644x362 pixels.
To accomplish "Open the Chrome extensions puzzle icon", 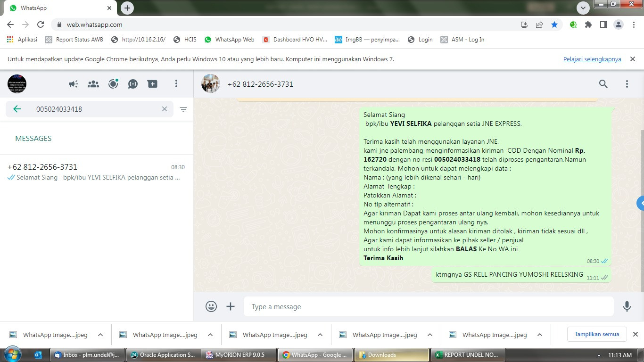I will click(588, 25).
